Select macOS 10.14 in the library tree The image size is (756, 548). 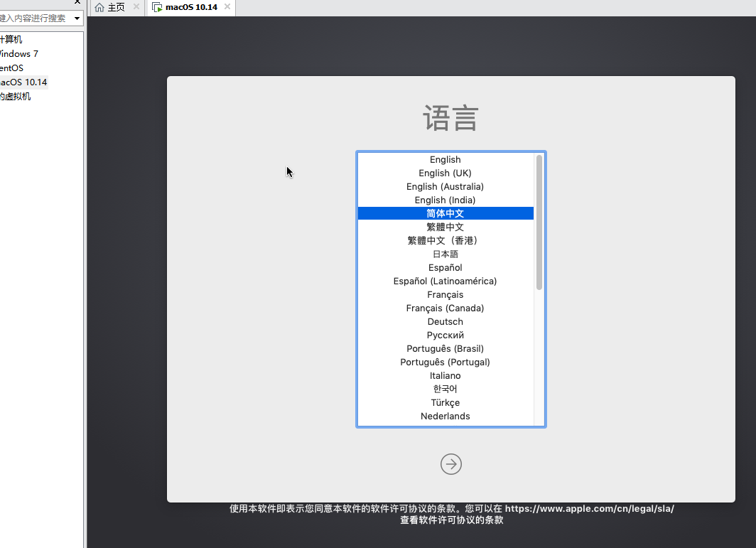23,82
